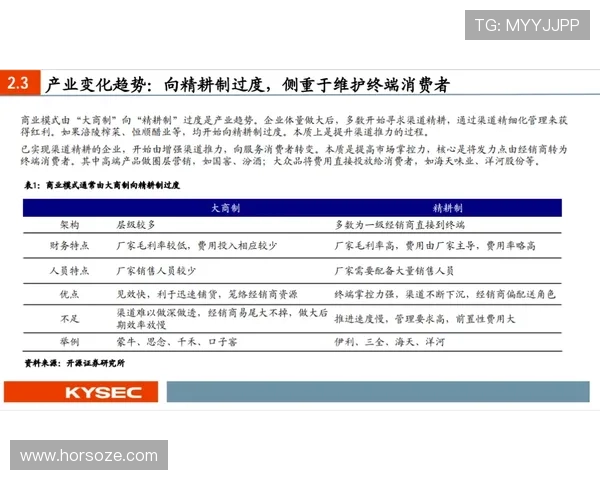
Task: Click the cell 见效快，利于迅速铺货
Action: [207, 294]
